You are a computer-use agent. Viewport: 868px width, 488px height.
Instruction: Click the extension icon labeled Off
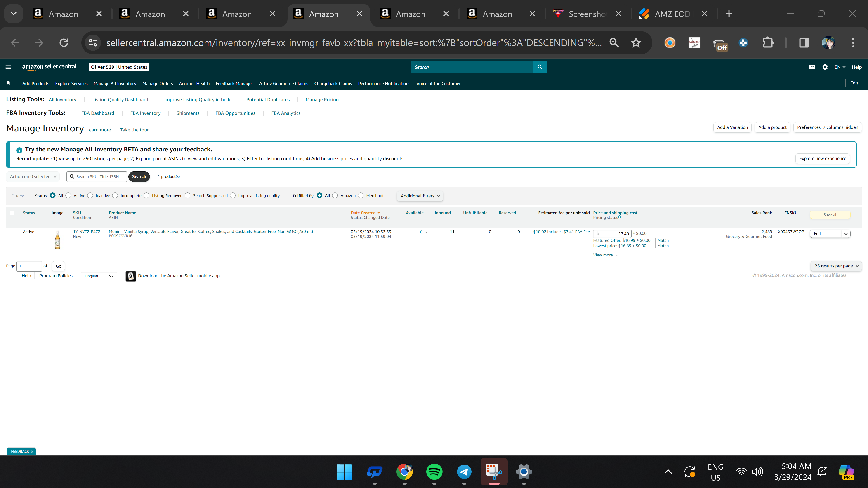(x=720, y=44)
